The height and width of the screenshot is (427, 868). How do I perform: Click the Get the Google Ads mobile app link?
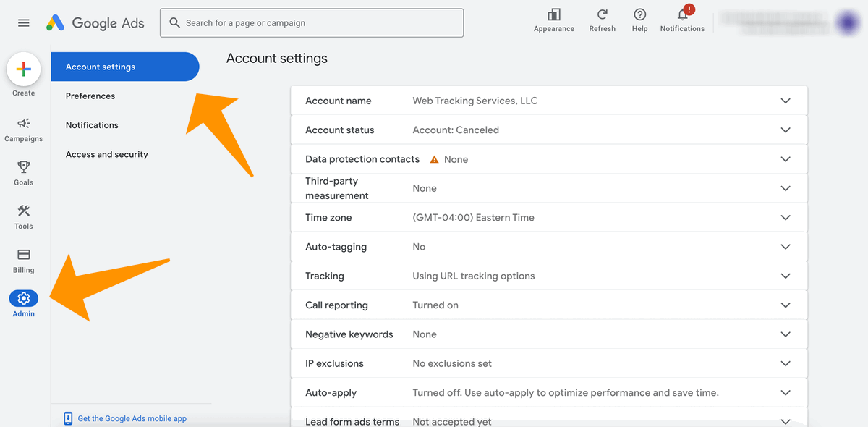coord(132,418)
